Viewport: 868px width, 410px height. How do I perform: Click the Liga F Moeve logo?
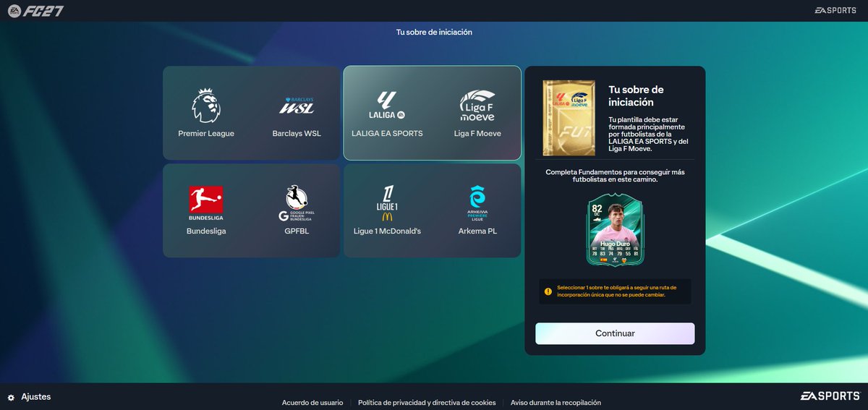tap(477, 106)
